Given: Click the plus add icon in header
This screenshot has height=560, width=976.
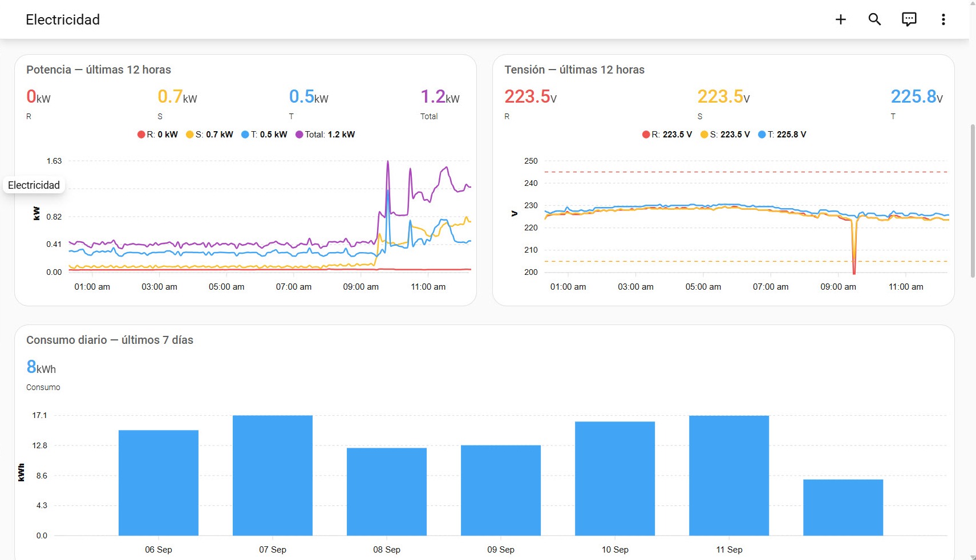Looking at the screenshot, I should pos(840,19).
